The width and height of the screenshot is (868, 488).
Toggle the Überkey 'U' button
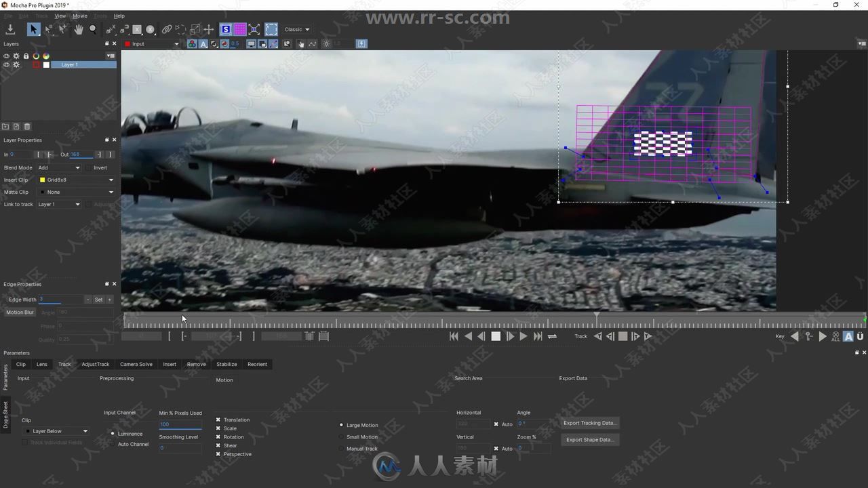(x=860, y=336)
